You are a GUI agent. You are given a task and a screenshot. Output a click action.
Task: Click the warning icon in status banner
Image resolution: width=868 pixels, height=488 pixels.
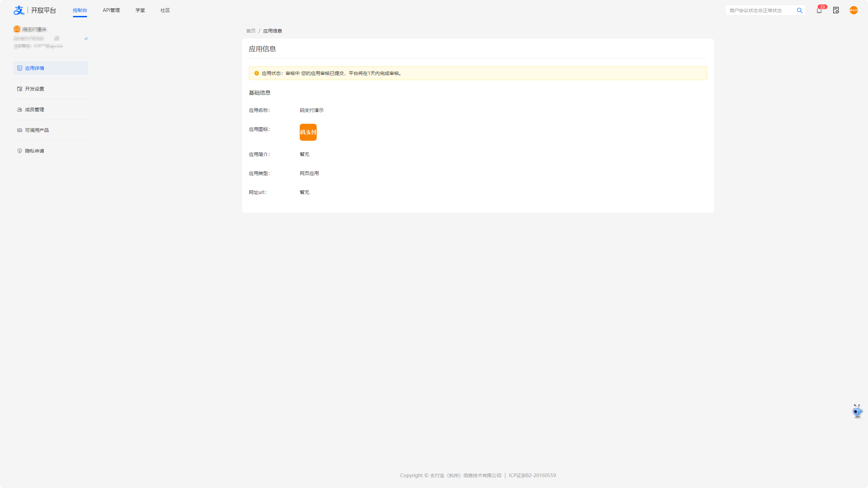tap(257, 73)
